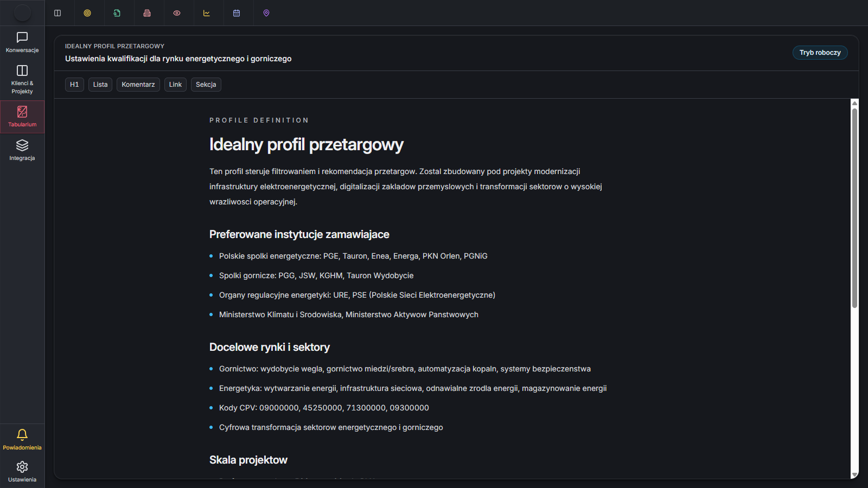Toggle the sidebar panel layout icon

coord(58,13)
